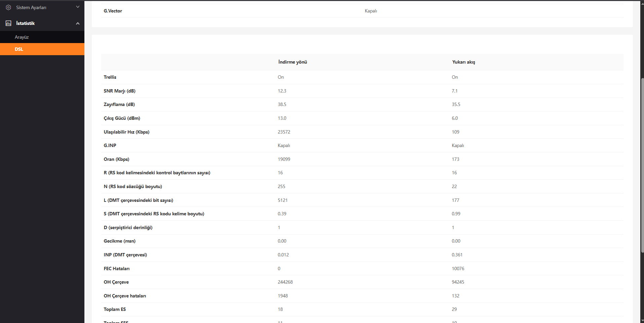Select the Zayıflama upstream value 35.5

coord(456,104)
